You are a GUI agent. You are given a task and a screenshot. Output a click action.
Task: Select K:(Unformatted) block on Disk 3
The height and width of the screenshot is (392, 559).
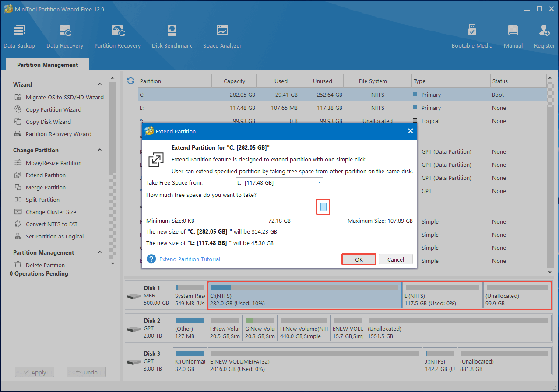pyautogui.click(x=190, y=361)
